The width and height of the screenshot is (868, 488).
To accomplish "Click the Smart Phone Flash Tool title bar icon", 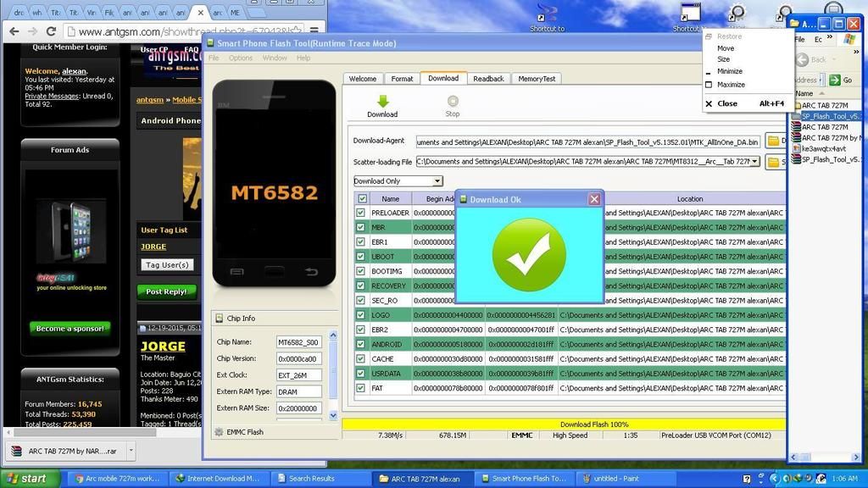I will tap(210, 43).
